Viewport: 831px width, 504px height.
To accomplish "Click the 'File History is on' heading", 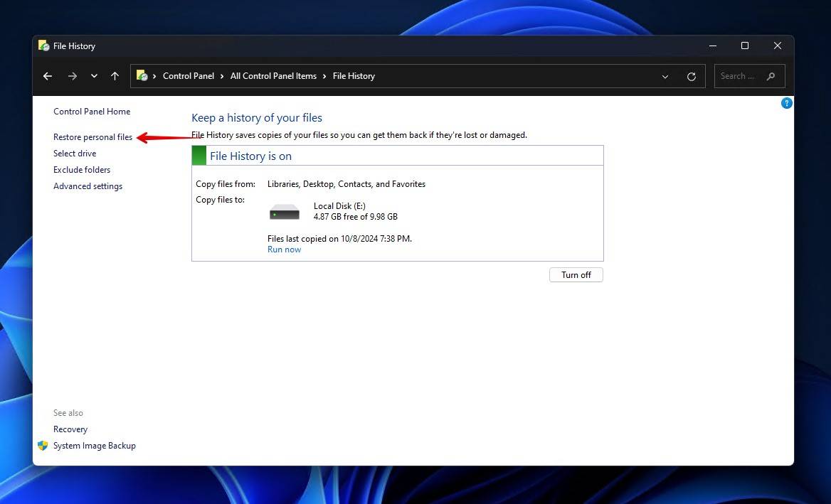I will tap(250, 156).
